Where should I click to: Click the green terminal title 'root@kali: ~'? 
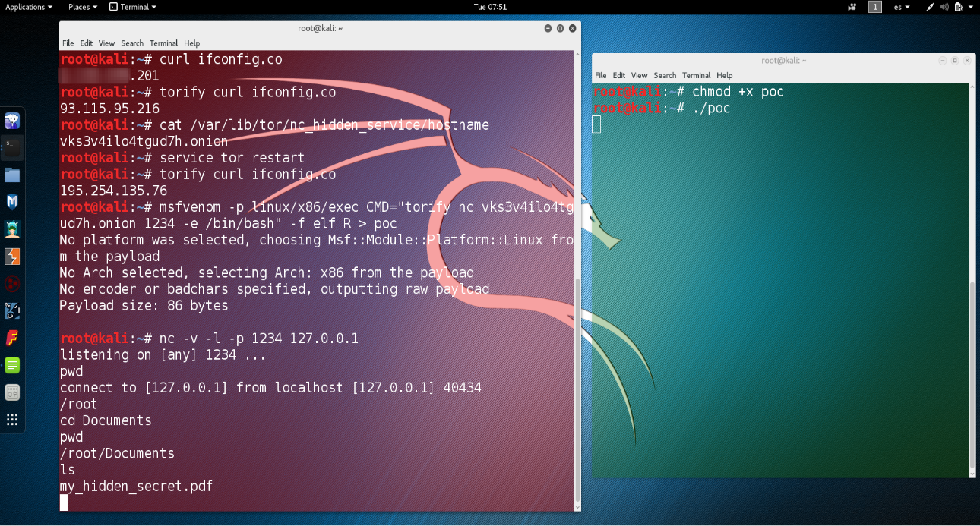pyautogui.click(x=784, y=60)
